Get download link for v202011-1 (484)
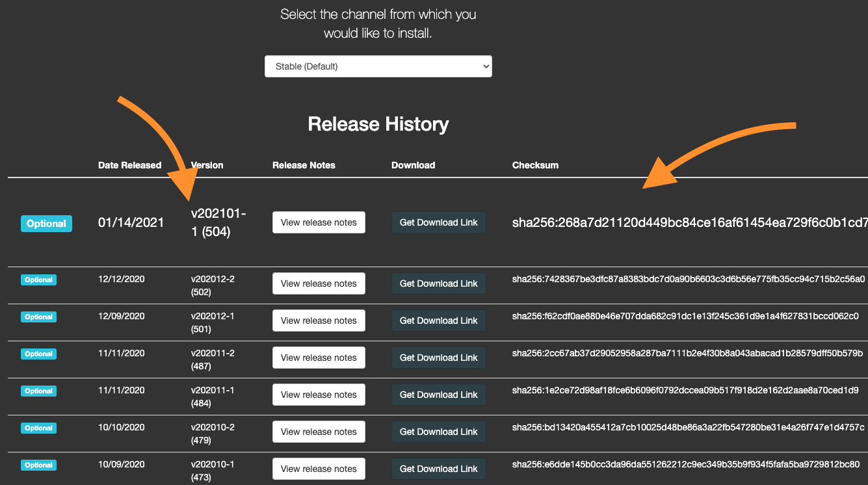This screenshot has height=485, width=868. (438, 394)
